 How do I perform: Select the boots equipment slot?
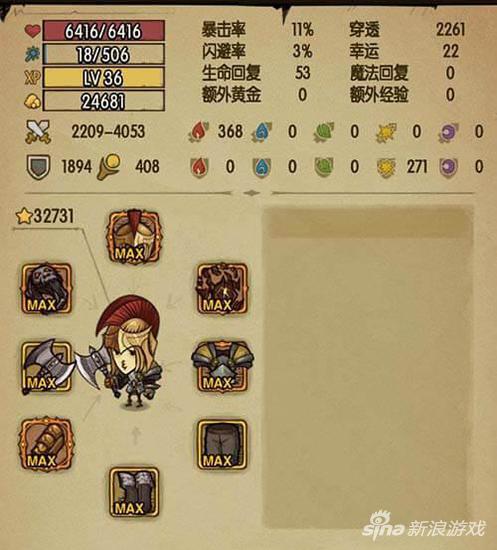coord(134,492)
